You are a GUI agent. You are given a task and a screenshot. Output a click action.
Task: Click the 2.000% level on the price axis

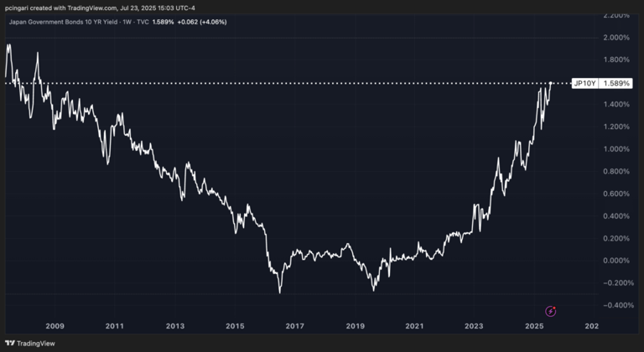click(616, 38)
